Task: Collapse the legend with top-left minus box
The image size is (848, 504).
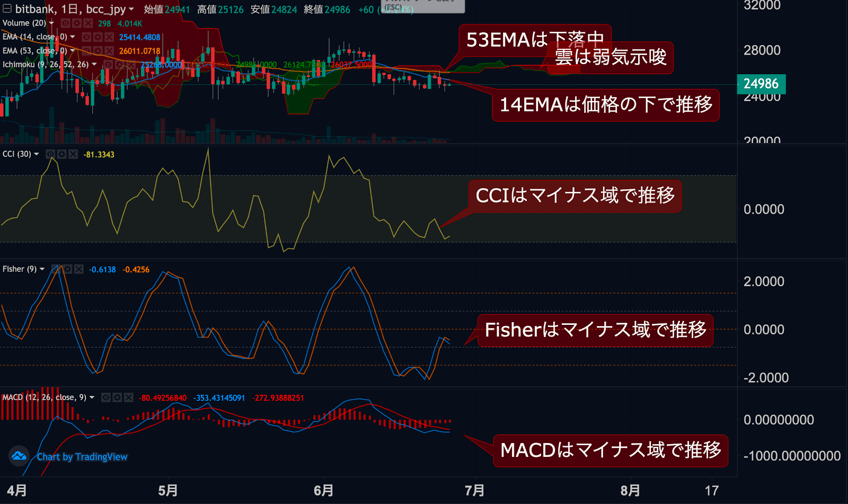Action: coord(7,8)
